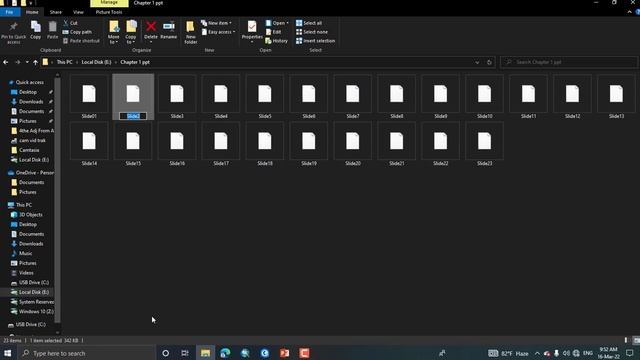The height and width of the screenshot is (360, 640).
Task: Open the notification center icon
Action: 630,353
